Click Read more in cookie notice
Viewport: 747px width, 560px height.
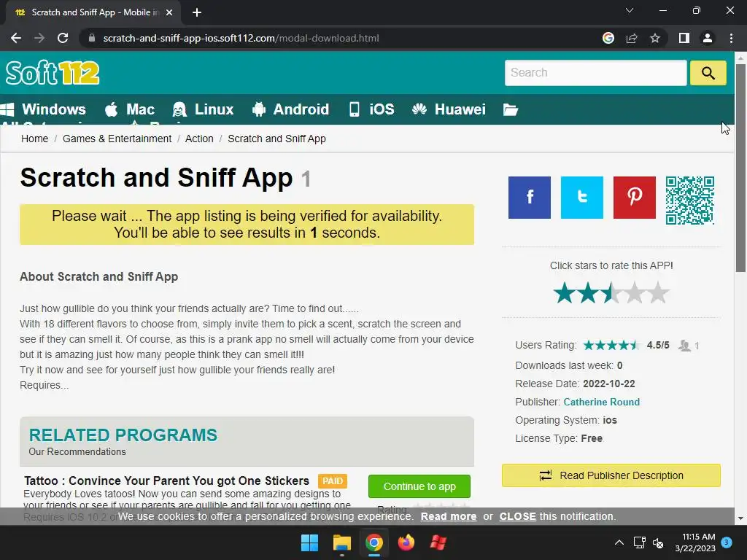tap(449, 516)
